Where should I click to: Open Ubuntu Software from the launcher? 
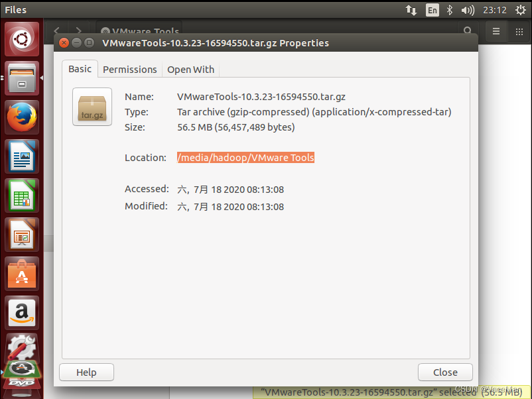21,274
